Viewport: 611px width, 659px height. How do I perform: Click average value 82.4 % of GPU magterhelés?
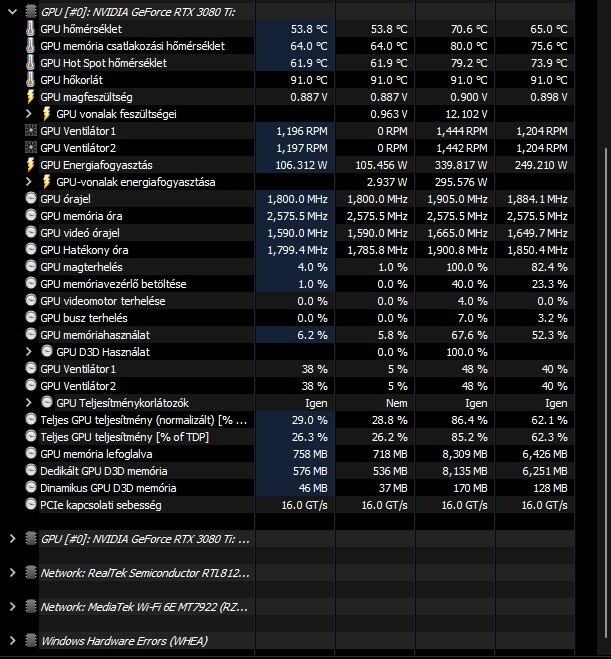[x=550, y=267]
